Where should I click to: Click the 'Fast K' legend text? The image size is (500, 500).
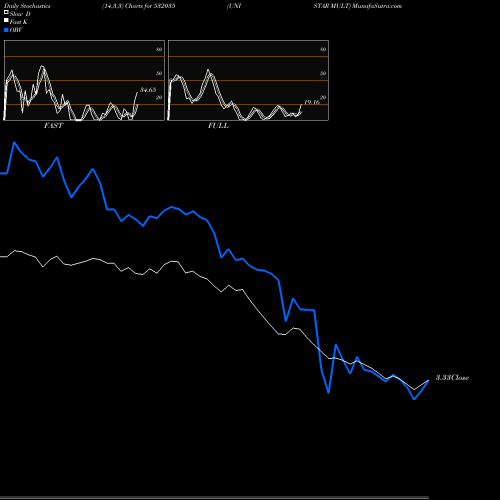click(19, 22)
